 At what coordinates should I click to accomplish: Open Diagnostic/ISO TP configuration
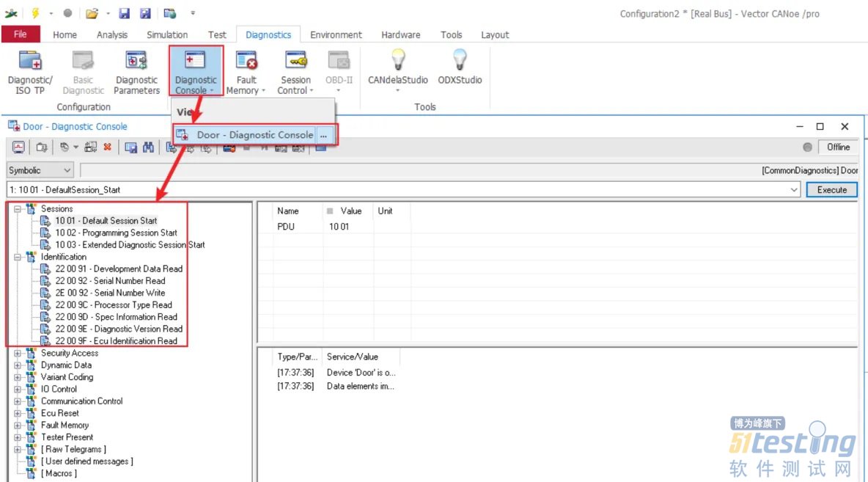pos(30,73)
